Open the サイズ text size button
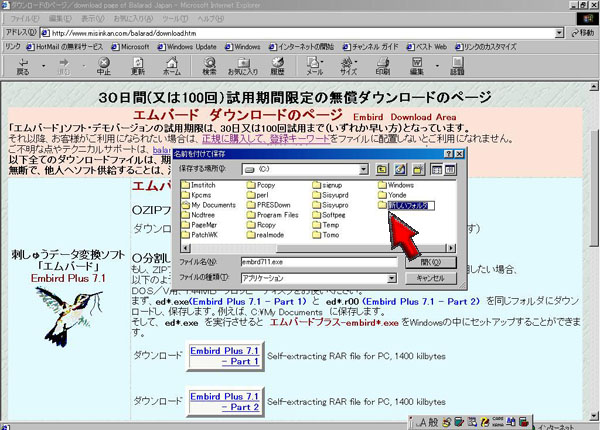This screenshot has width=600, height=430. [349, 66]
